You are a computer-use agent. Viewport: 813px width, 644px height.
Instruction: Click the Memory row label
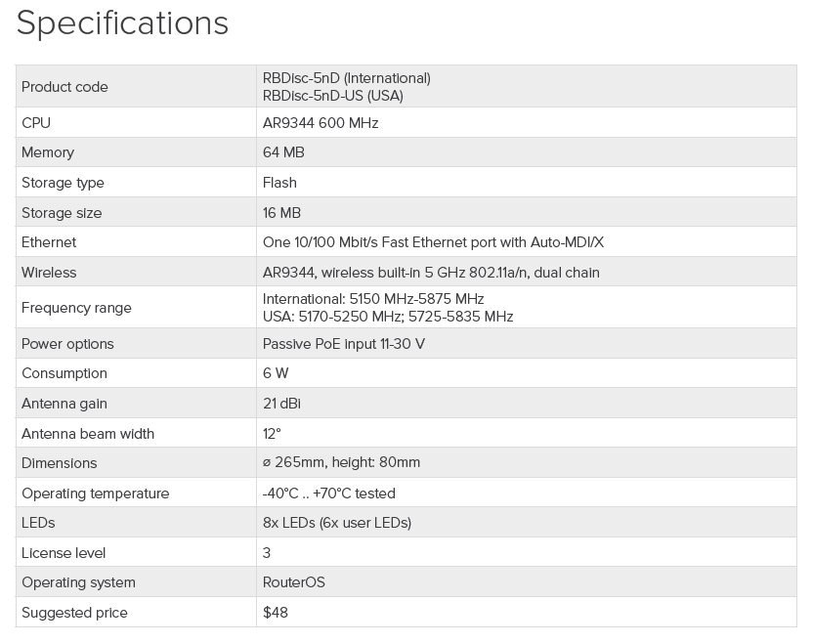pyautogui.click(x=48, y=152)
